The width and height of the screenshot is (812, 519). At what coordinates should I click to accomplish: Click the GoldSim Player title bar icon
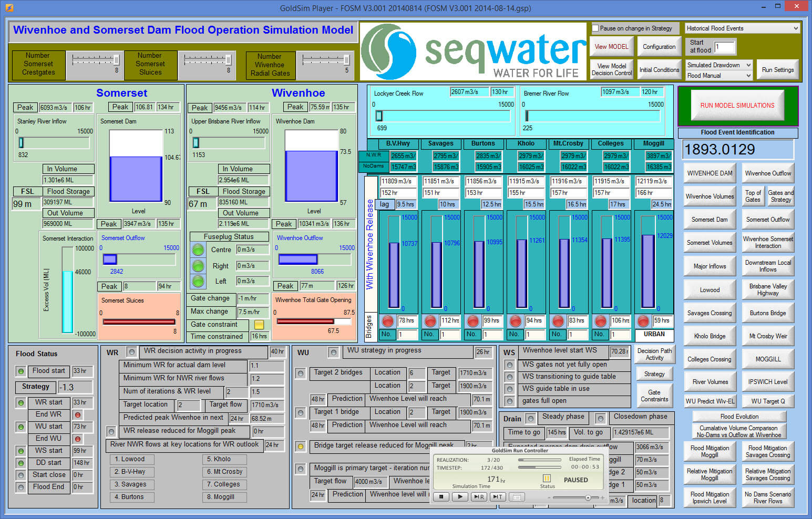[9, 8]
